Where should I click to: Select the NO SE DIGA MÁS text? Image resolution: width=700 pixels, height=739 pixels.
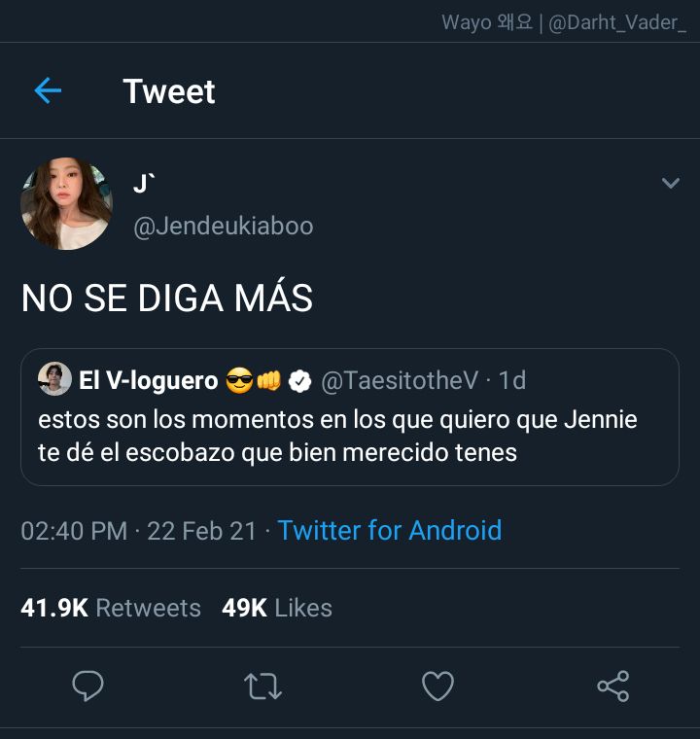(167, 298)
